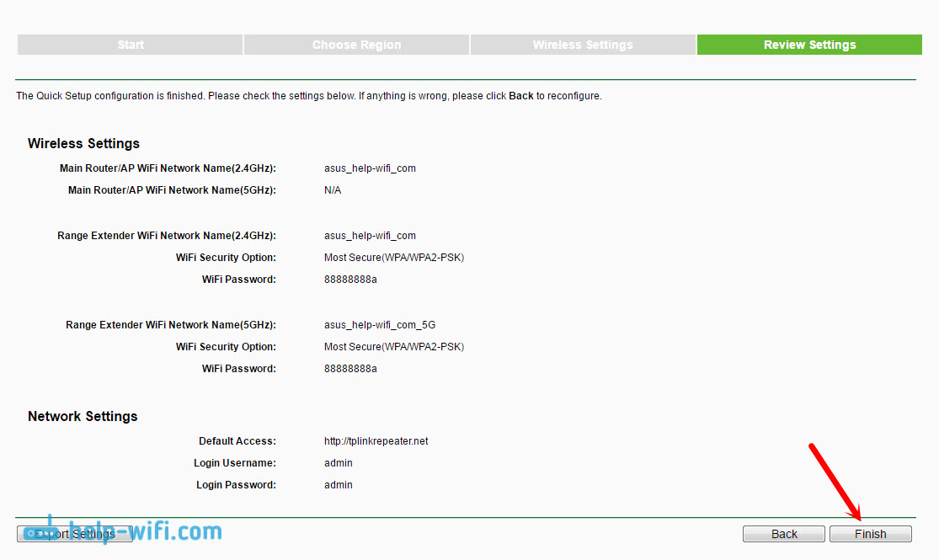The width and height of the screenshot is (939, 560).
Task: Click the Main Router 2.4GHz network name value
Action: (x=370, y=168)
